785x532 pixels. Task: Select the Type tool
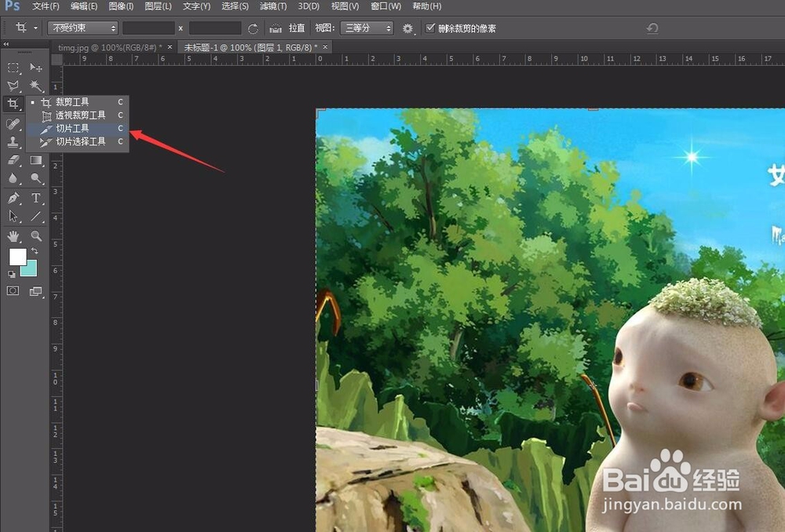[x=37, y=198]
